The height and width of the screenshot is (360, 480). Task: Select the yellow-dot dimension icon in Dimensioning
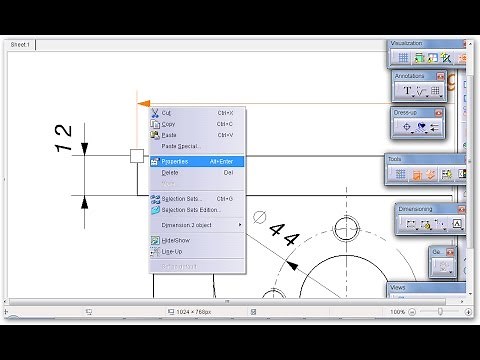click(x=426, y=224)
